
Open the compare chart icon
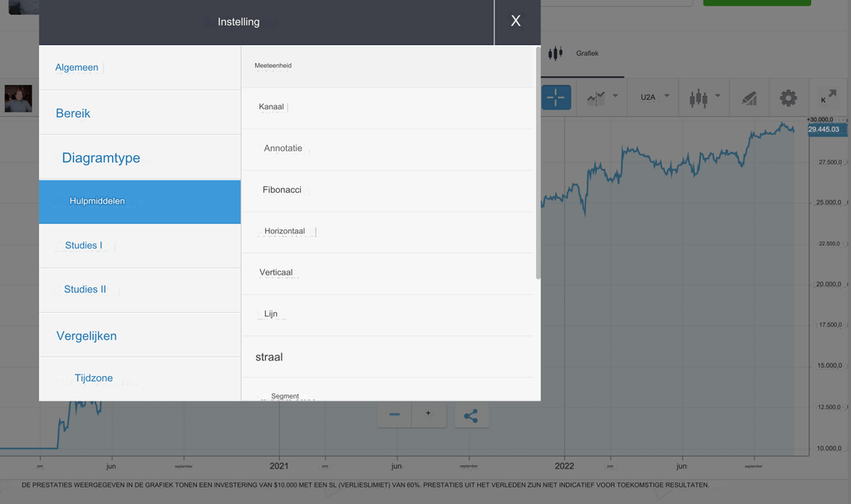[x=597, y=97]
